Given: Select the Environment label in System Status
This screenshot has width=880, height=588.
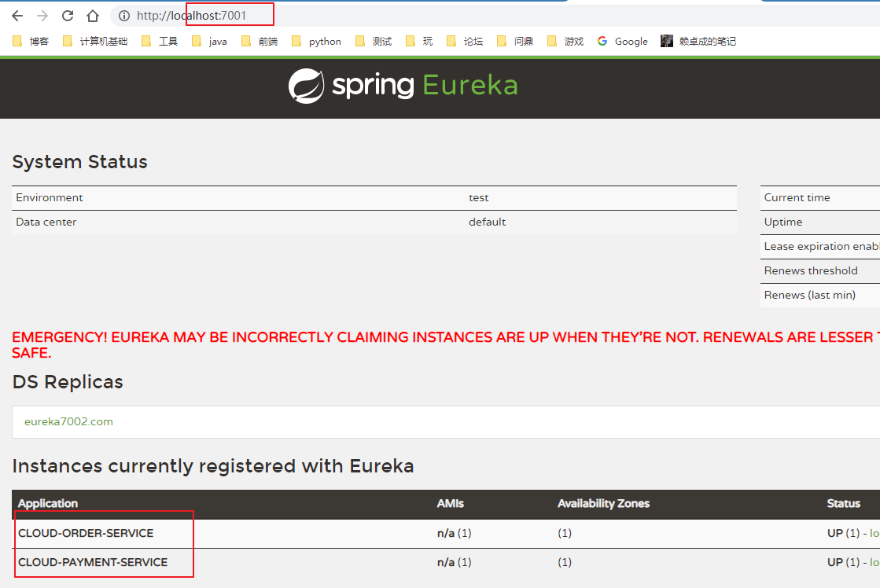Looking at the screenshot, I should pyautogui.click(x=50, y=197).
